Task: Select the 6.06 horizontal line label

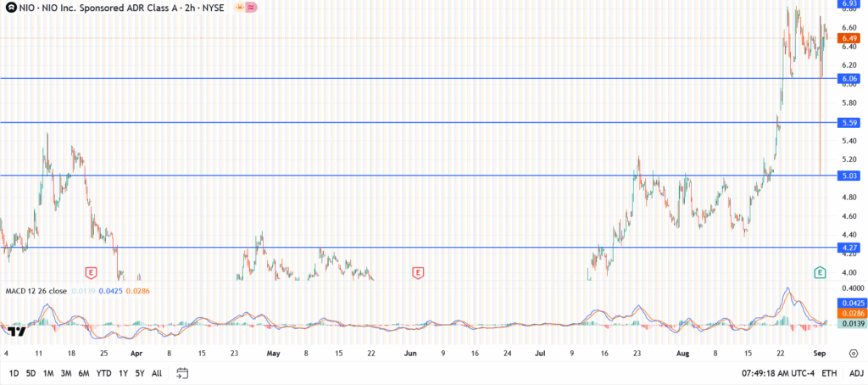Action: pos(849,79)
